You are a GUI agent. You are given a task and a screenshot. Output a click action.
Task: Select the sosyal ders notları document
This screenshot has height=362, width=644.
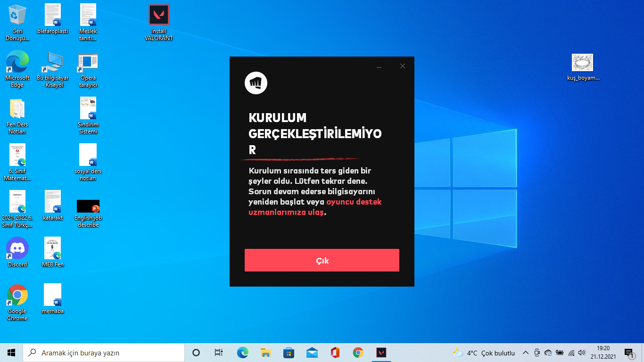[x=88, y=163]
